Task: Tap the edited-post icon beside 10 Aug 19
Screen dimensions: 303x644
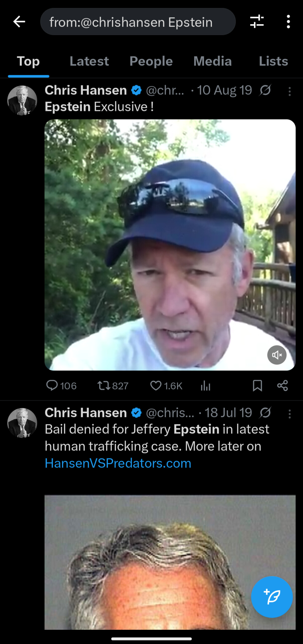Action: coord(265,90)
